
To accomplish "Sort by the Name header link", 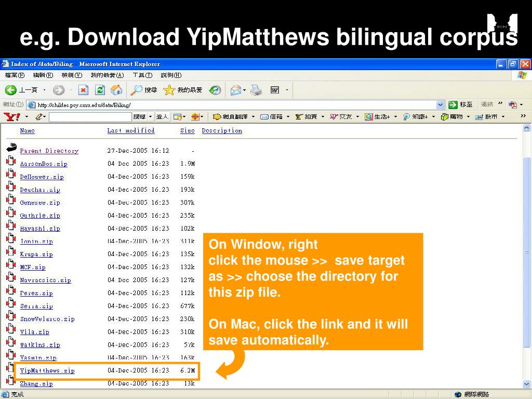I will pos(27,130).
